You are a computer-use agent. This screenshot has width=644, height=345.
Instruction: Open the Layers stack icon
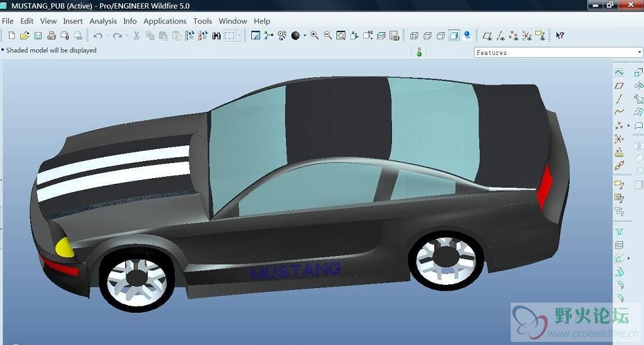(381, 36)
